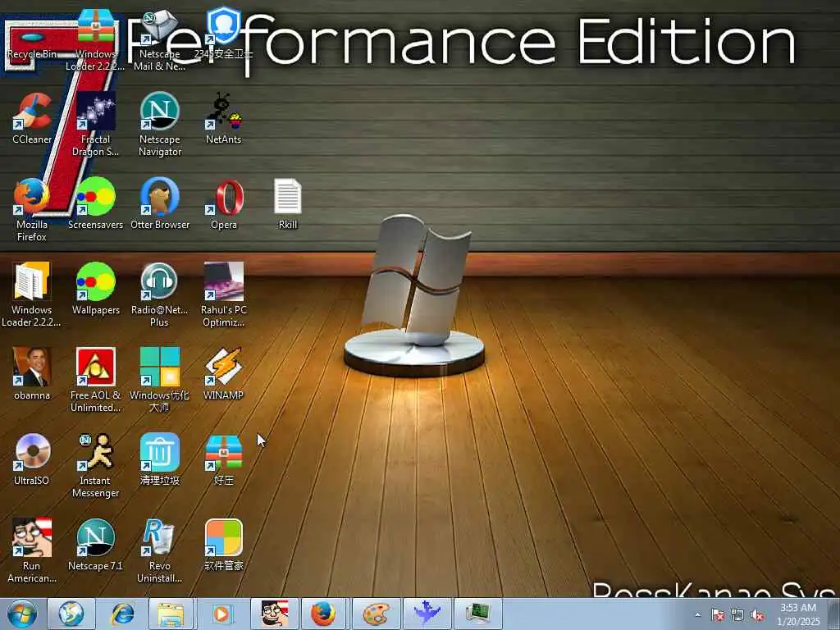Open the Revo Uninstaller shortcut

click(x=160, y=550)
